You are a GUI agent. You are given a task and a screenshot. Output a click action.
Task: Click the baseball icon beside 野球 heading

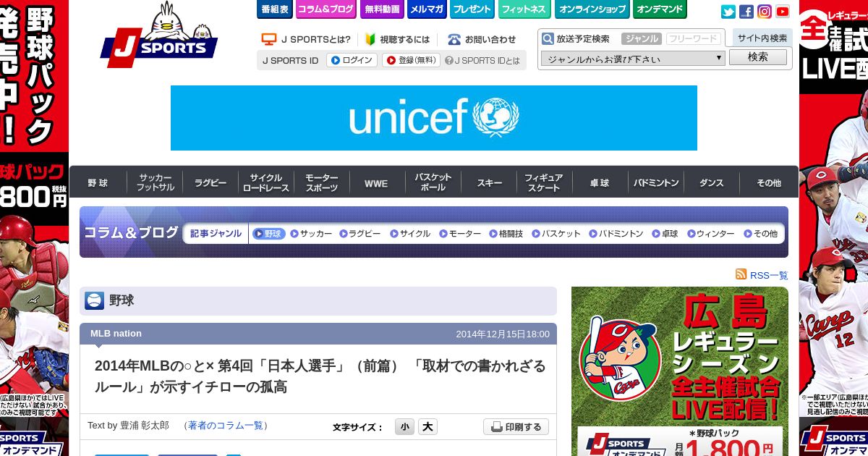point(94,300)
